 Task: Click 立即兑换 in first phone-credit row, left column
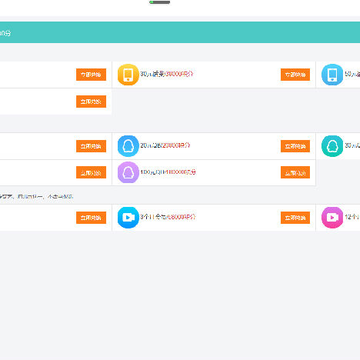(x=91, y=75)
